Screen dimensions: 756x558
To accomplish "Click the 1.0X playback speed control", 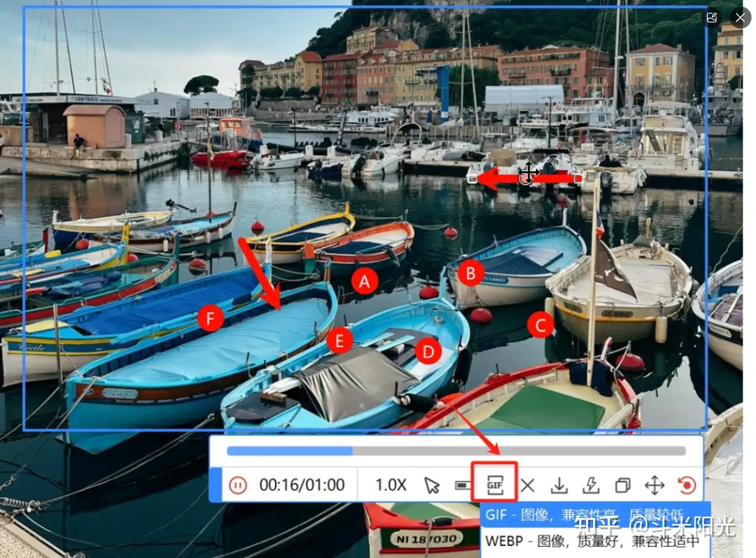I will (390, 484).
